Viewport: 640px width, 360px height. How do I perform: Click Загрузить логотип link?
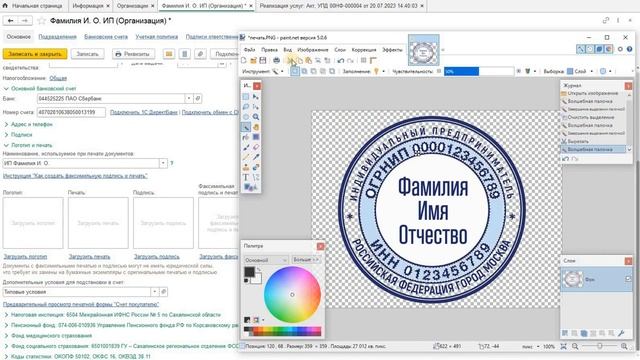click(25, 257)
